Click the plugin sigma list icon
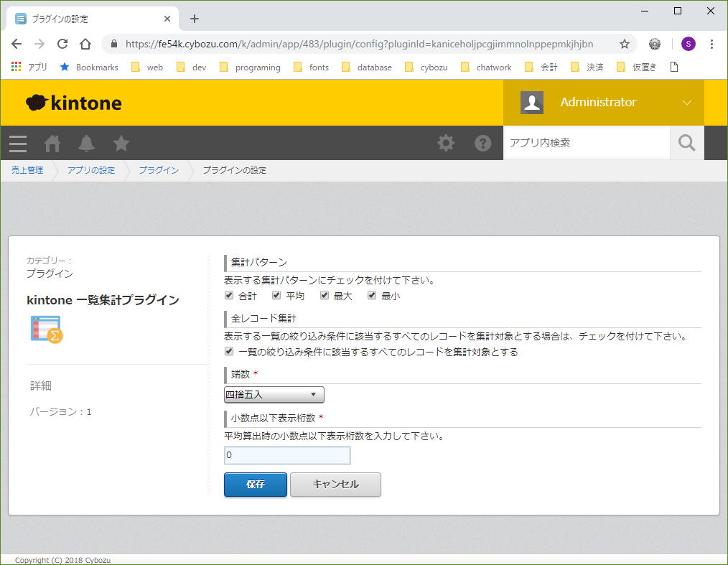The width and height of the screenshot is (728, 565). point(47,329)
